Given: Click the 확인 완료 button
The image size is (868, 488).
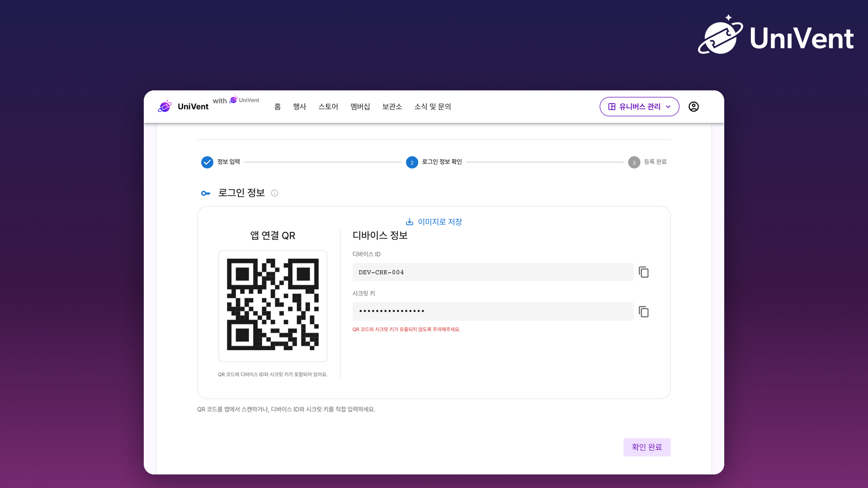Looking at the screenshot, I should pyautogui.click(x=647, y=447).
